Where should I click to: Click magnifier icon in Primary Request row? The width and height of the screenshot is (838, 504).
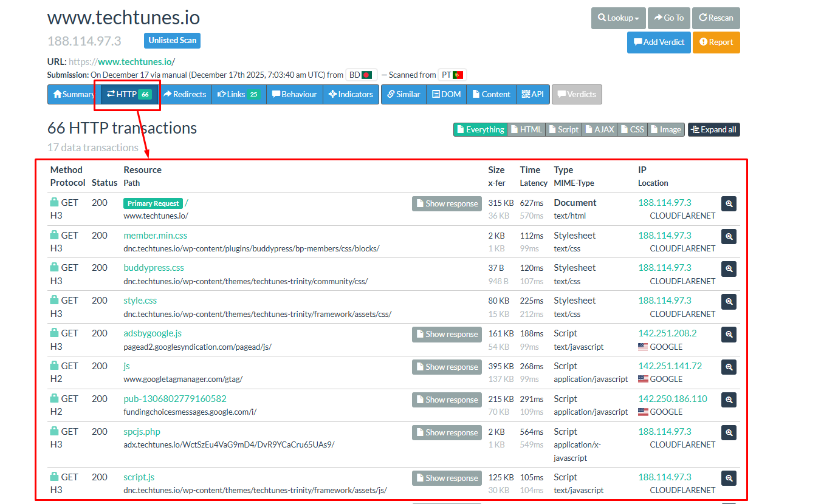coord(729,204)
